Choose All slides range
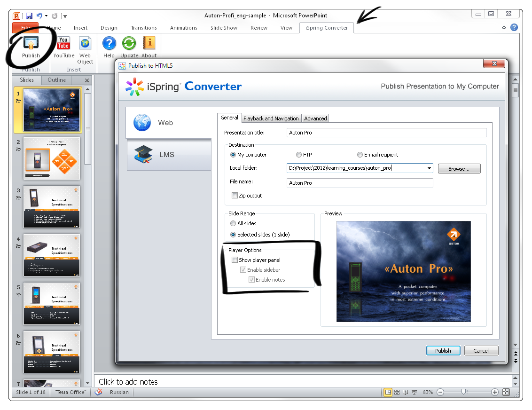The height and width of the screenshot is (410, 532). tap(233, 223)
